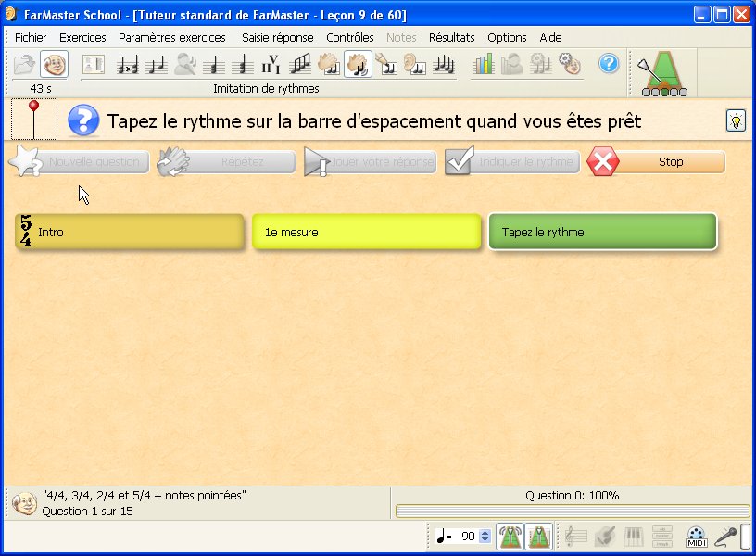Click the lightbulb hint icon
756x556 pixels.
(x=736, y=120)
